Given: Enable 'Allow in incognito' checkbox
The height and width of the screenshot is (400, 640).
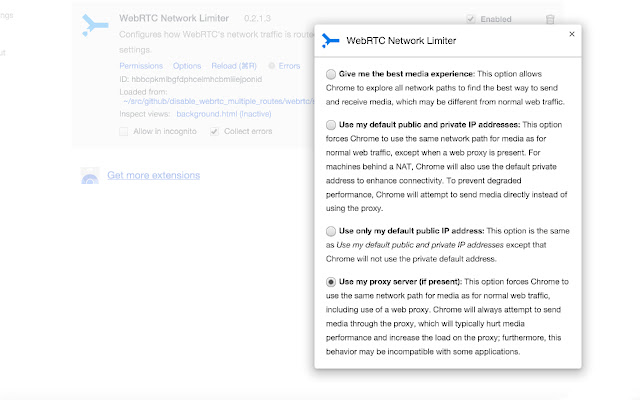Looking at the screenshot, I should coord(124,131).
